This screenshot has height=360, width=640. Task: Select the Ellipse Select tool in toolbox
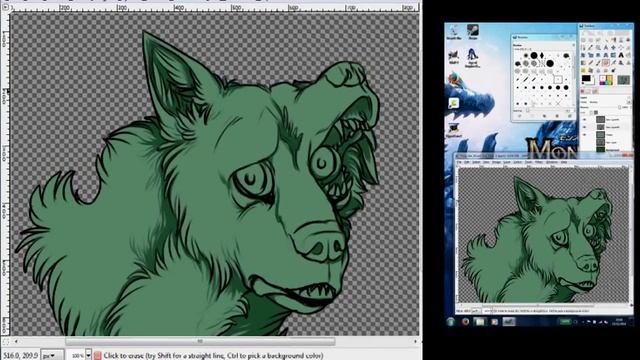point(591,40)
